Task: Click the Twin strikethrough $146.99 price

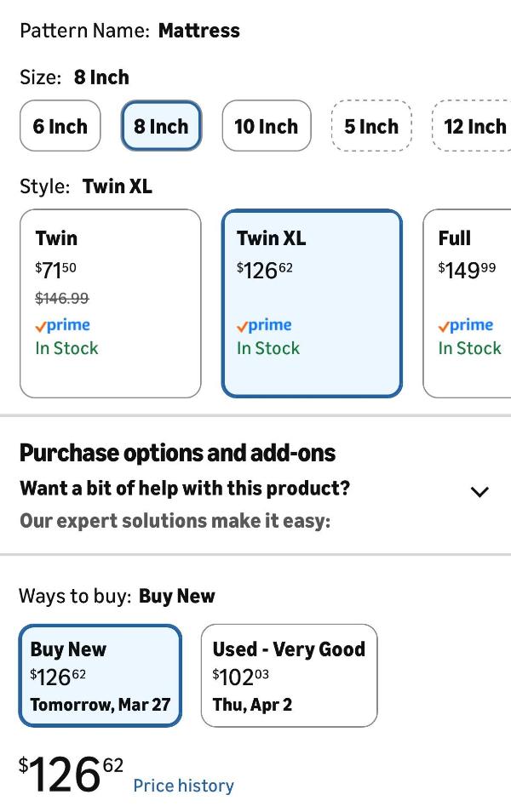Action: 61,298
